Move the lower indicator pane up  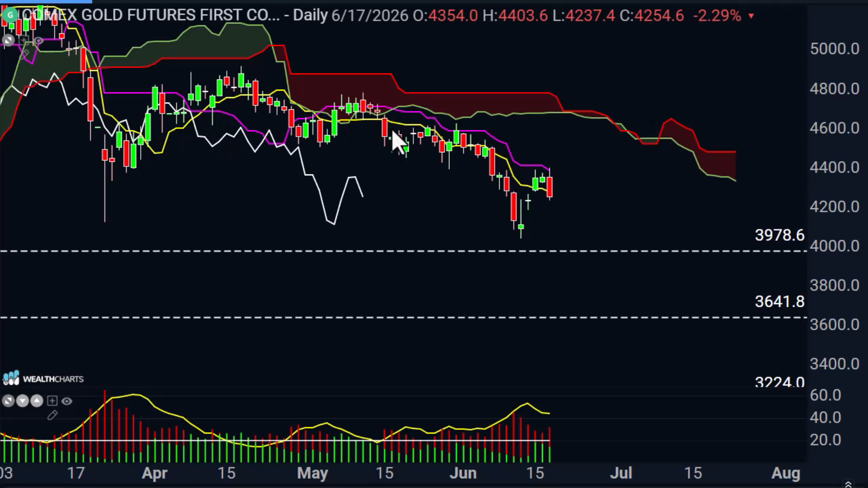37,401
